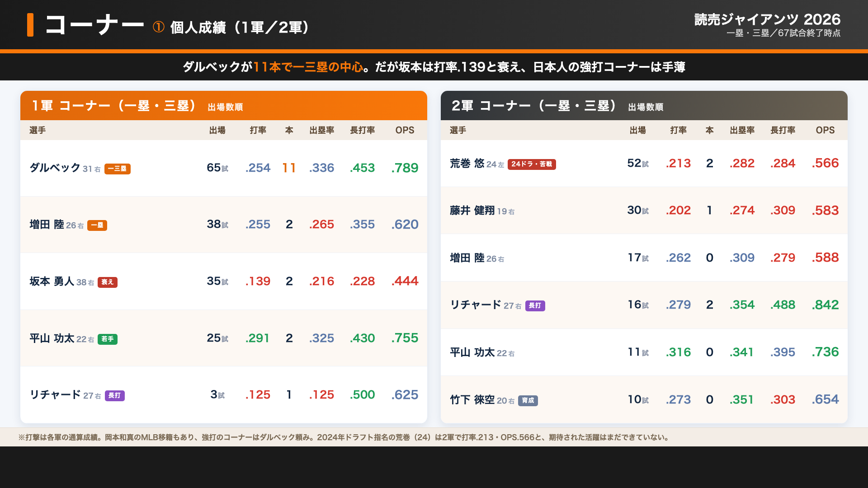Click ダルベック's home run count 11

(289, 168)
